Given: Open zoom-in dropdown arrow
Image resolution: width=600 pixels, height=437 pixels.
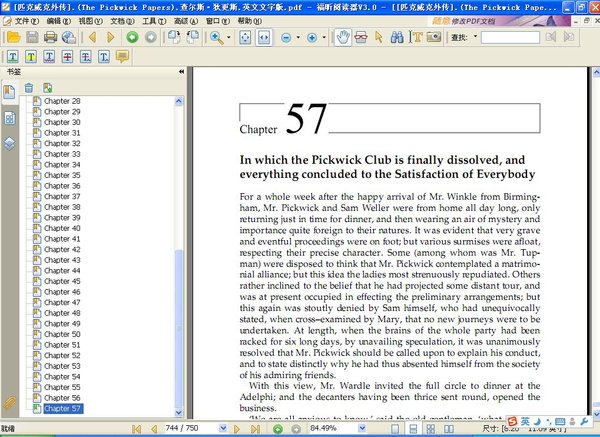Looking at the screenshot, I should [x=324, y=38].
